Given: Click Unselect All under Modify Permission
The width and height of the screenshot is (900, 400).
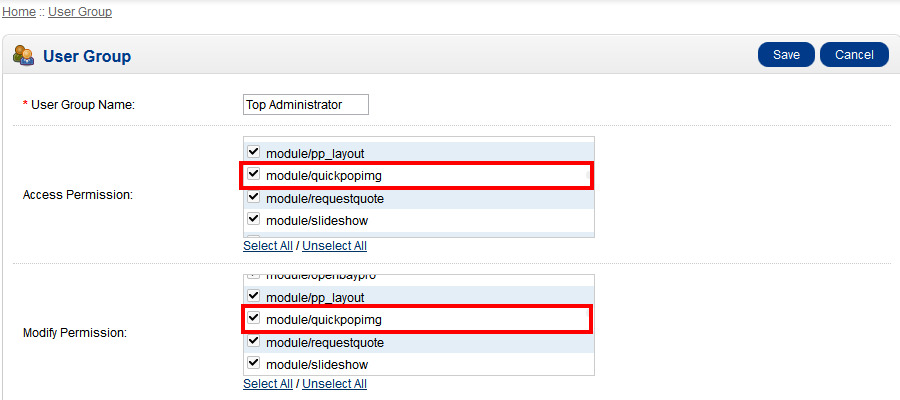Looking at the screenshot, I should [x=334, y=384].
